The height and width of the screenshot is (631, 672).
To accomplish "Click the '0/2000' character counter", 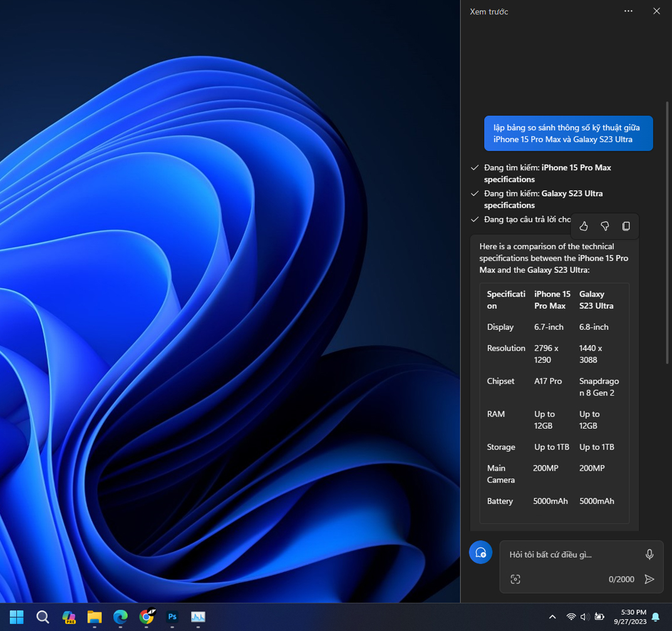I will point(621,579).
